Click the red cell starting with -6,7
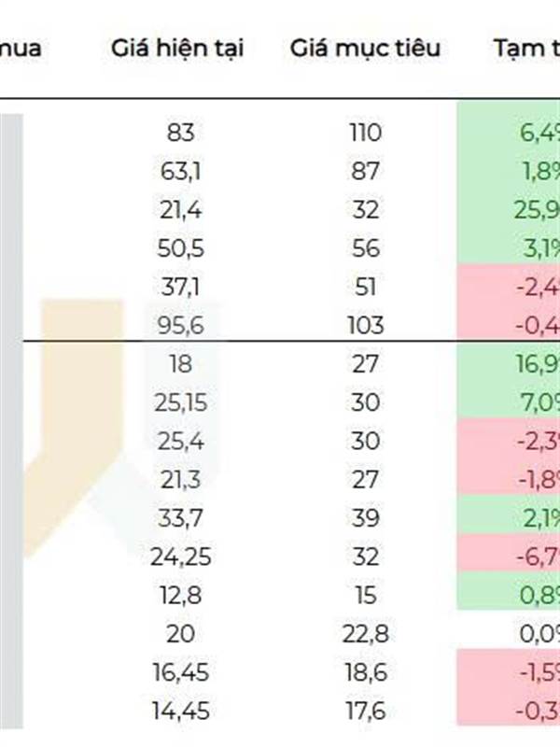The height and width of the screenshot is (747, 560). (523, 557)
